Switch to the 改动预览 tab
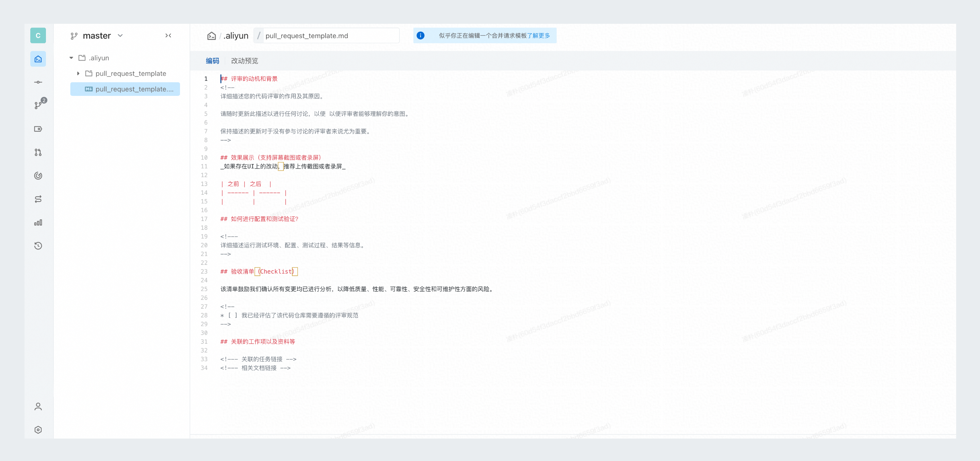 point(245,61)
